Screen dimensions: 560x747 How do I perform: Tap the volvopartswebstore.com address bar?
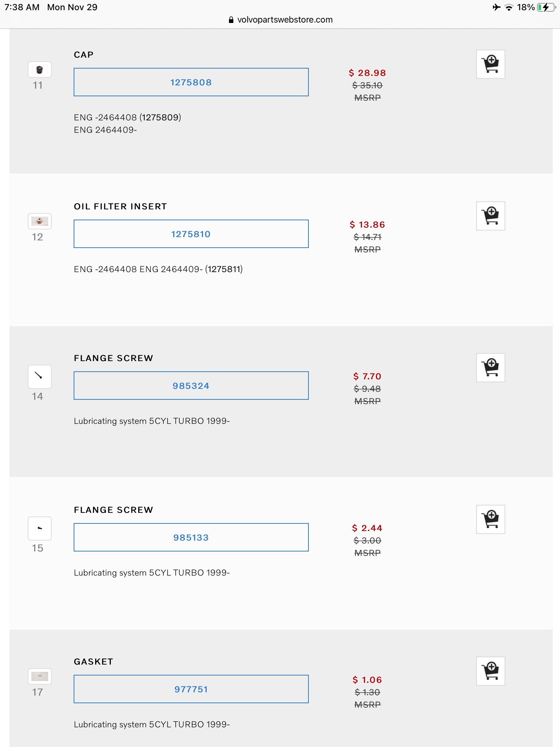284,20
